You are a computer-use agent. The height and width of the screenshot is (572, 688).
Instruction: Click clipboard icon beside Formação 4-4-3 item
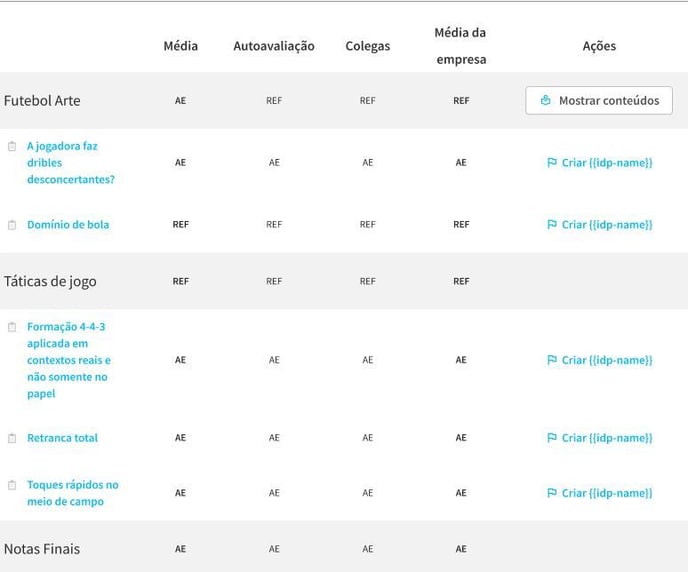tap(12, 327)
